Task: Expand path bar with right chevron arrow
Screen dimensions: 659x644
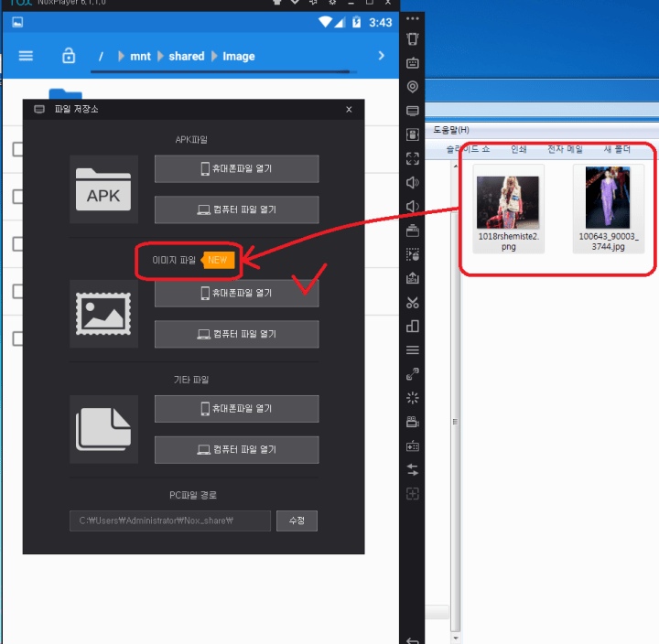Action: tap(382, 56)
